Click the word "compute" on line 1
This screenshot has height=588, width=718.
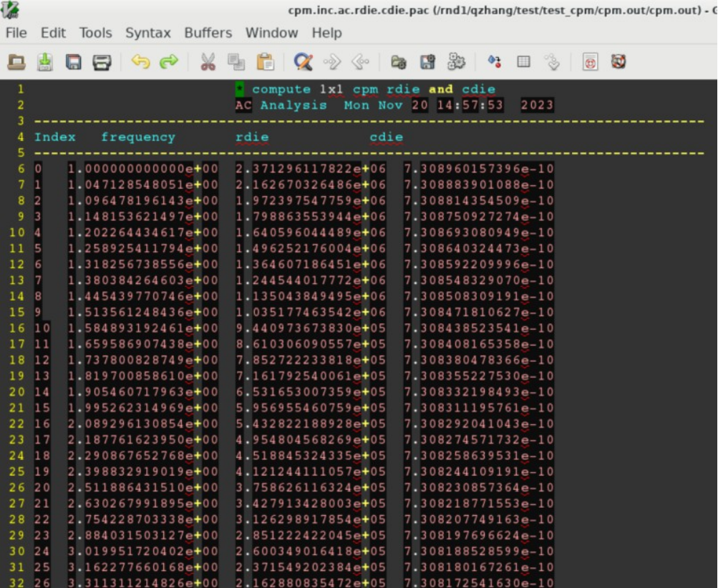click(x=281, y=89)
